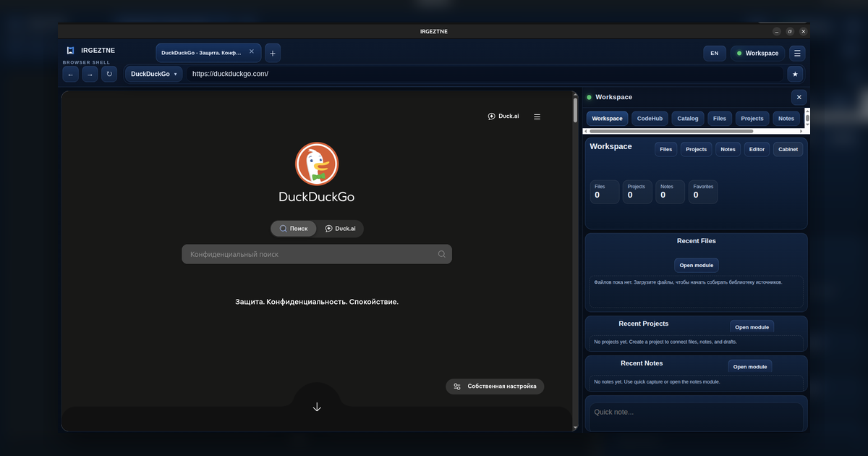Click the Notes count stat tile

tap(671, 192)
